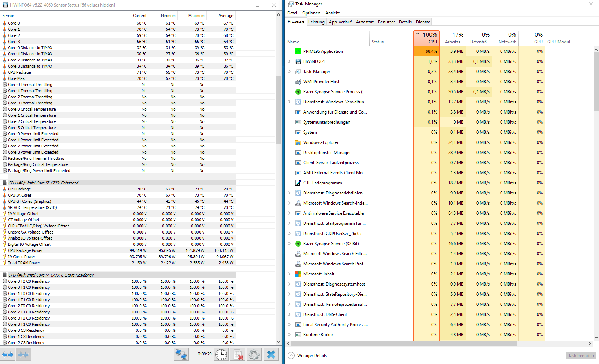
Task: Click the Microsoft Windows Search-Indexer icon
Action: click(298, 203)
